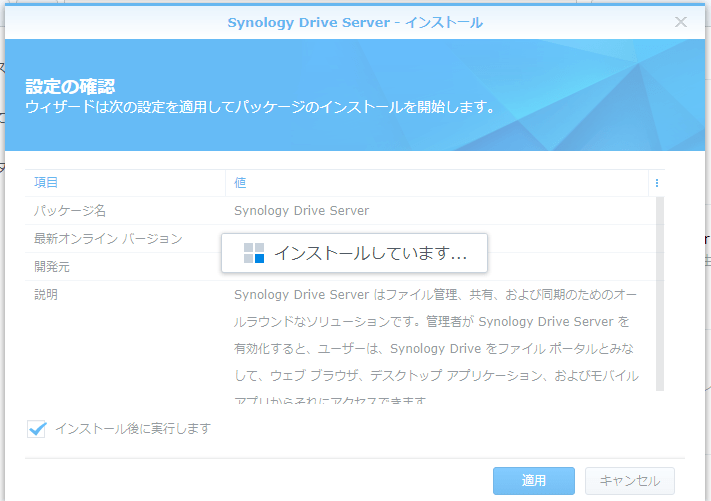Click the インストールしています loading spinner icon
The height and width of the screenshot is (501, 711).
254,253
